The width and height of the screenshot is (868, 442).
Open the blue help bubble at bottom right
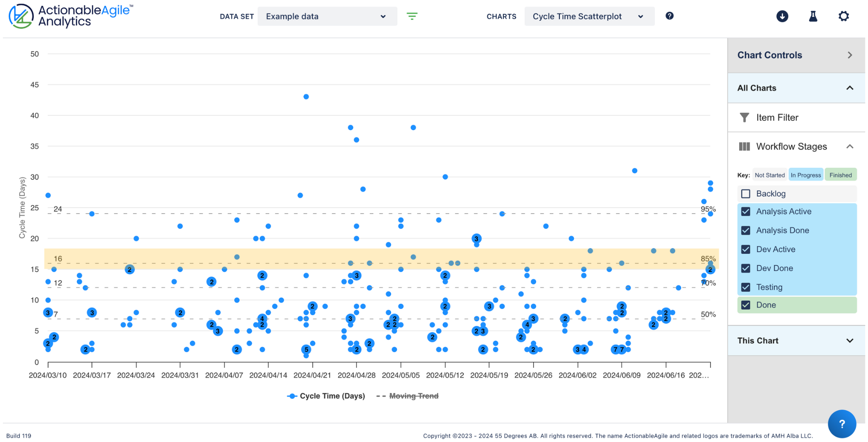click(842, 424)
